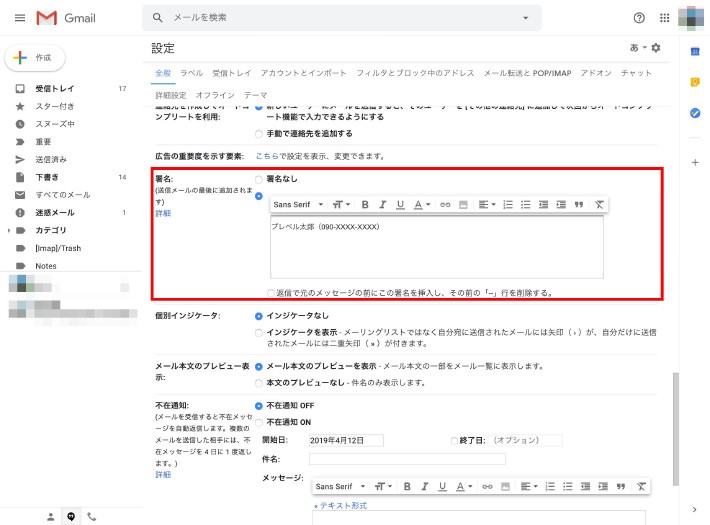The height and width of the screenshot is (525, 710).
Task: Switch to the テーマ settings tab
Action: 255,95
